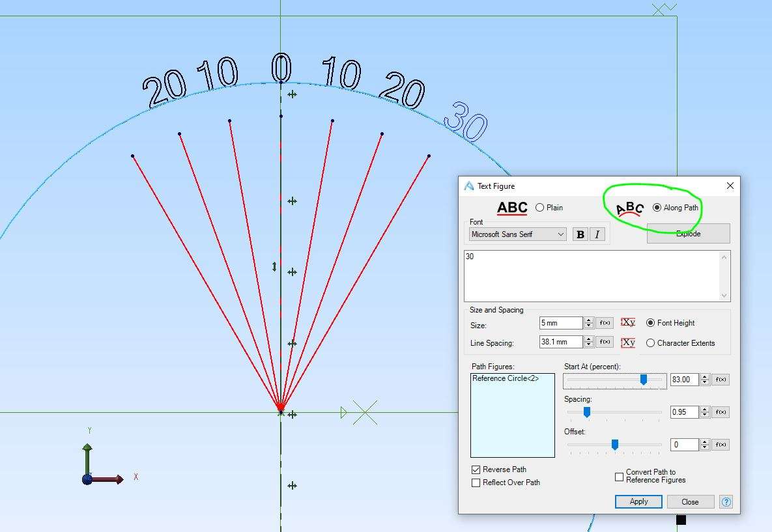
Task: Click the Spacing value stepper arrows
Action: 704,412
